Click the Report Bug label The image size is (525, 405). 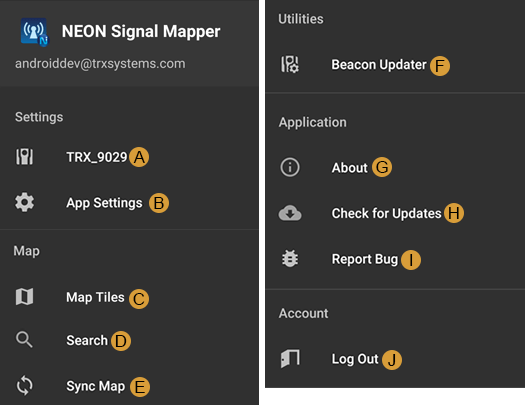(365, 259)
